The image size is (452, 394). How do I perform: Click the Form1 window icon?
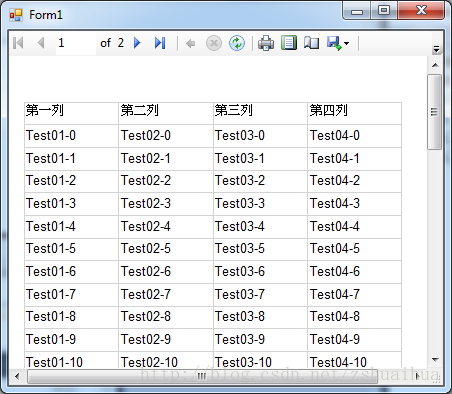click(16, 15)
